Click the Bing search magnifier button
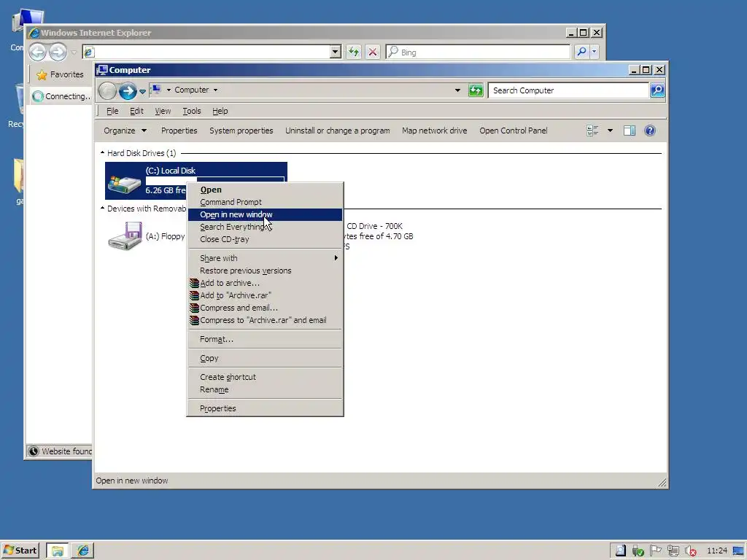The image size is (747, 560). pos(581,52)
